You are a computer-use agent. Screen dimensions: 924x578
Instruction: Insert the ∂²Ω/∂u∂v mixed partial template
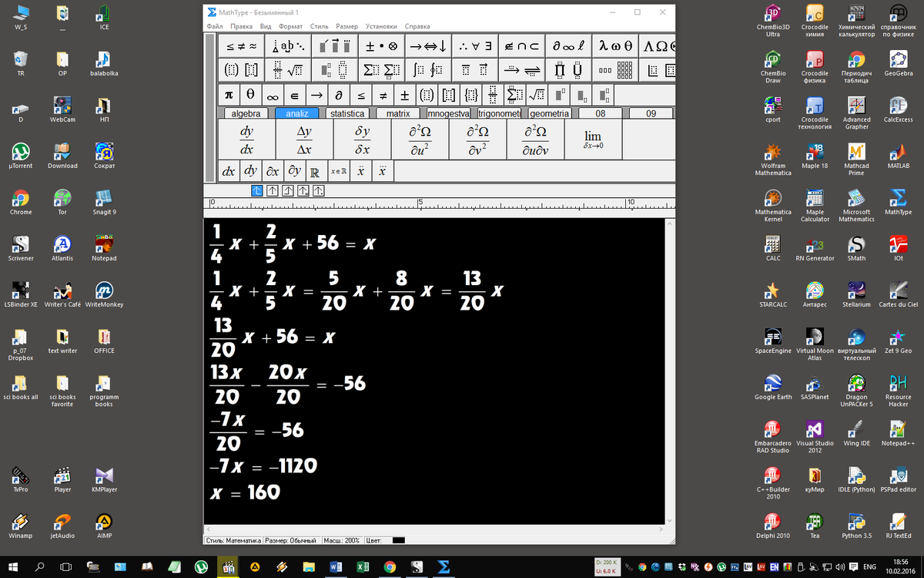coord(534,139)
